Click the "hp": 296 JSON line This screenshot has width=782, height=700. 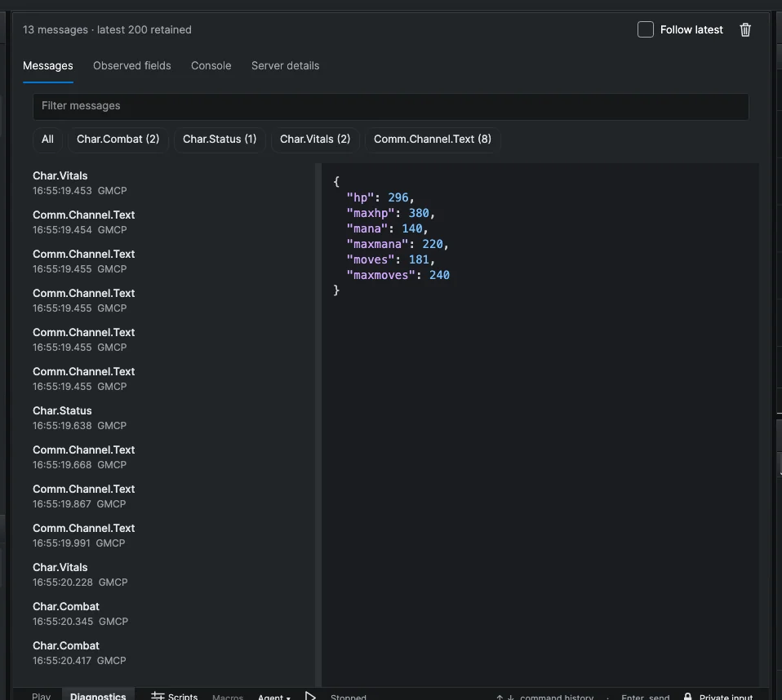pos(380,197)
